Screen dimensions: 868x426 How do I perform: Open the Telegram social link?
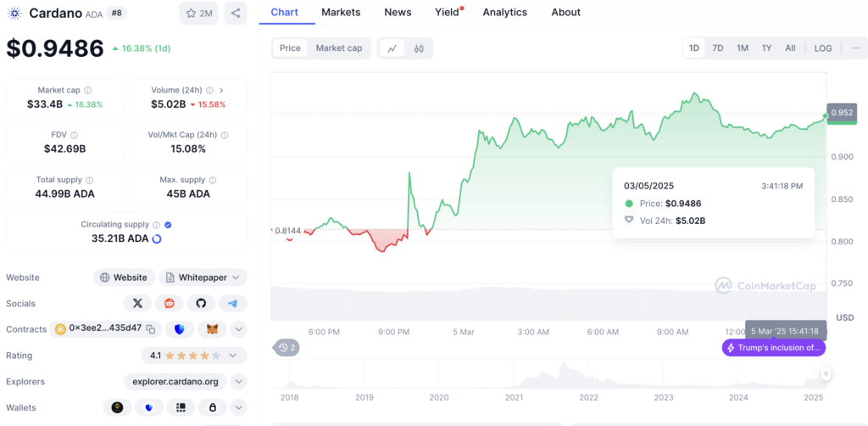(232, 303)
